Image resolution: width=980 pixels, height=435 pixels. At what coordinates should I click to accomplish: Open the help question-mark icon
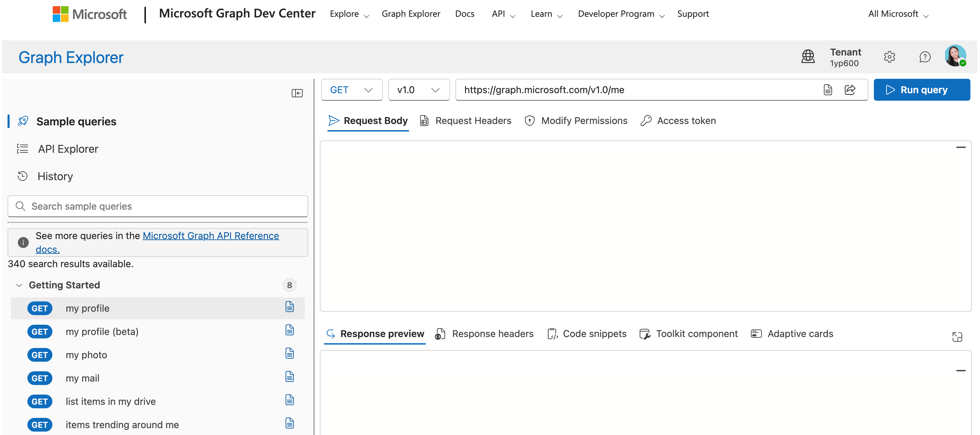(x=925, y=57)
